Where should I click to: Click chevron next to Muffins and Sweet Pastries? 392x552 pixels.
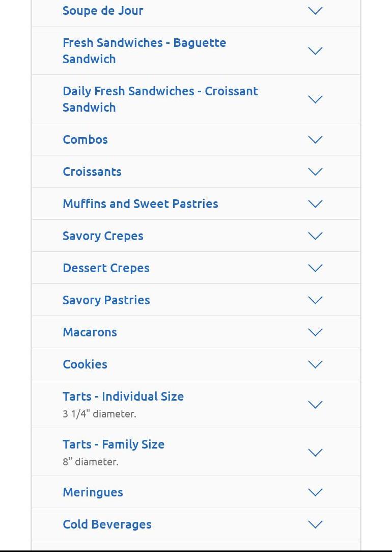pos(316,204)
